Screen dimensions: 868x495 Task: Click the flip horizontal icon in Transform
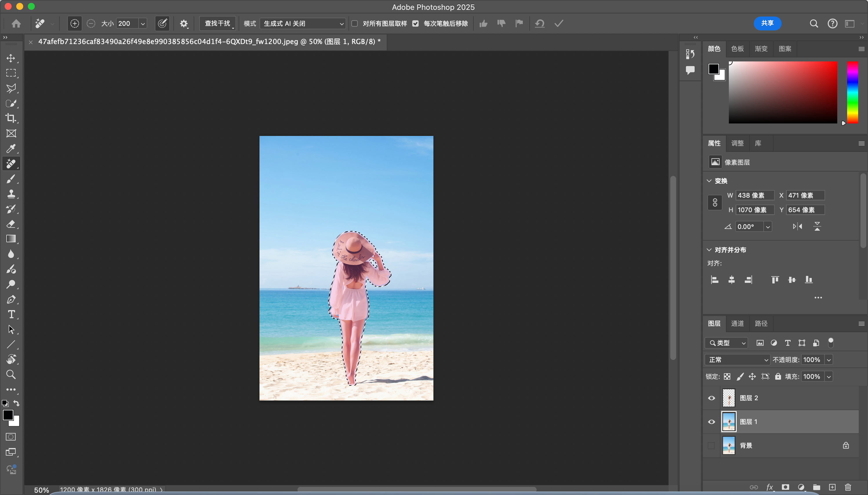pyautogui.click(x=797, y=226)
